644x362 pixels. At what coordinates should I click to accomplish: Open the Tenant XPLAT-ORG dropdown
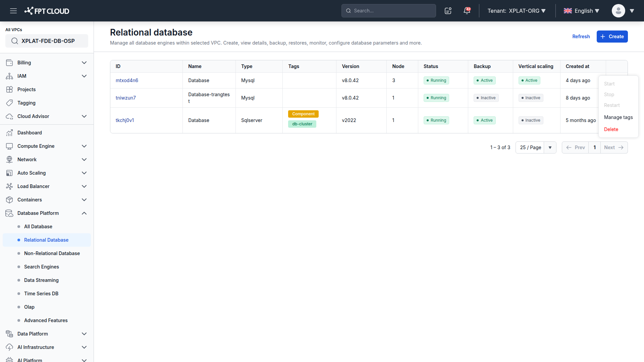click(517, 11)
